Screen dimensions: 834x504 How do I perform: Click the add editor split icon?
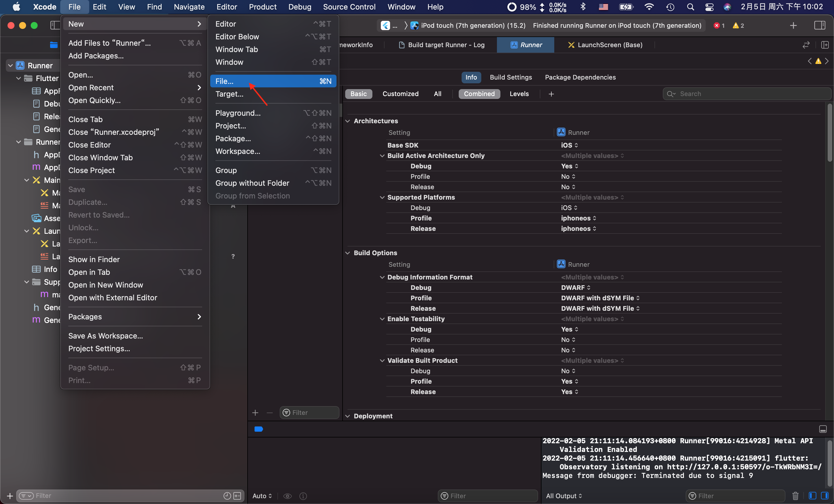(x=825, y=45)
